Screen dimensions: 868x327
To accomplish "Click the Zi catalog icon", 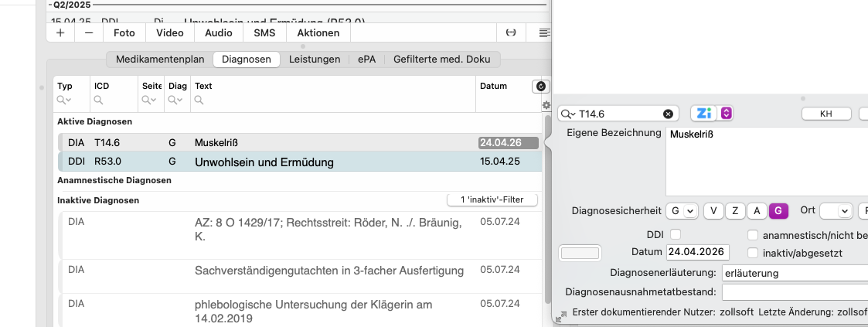I will [703, 114].
